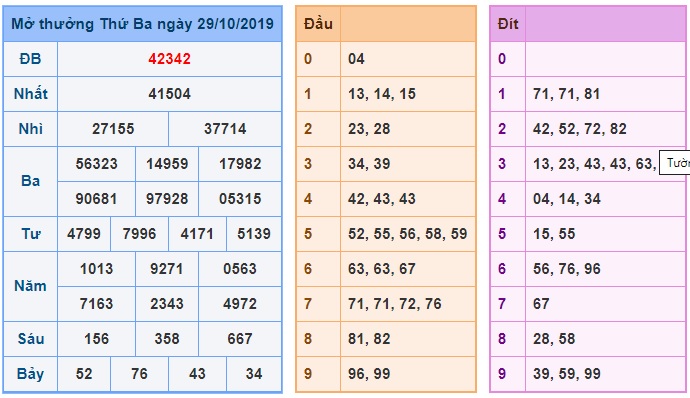Click Đít row values '71, 71, 81'
Screen dimensions: 690x398
pyautogui.click(x=567, y=94)
